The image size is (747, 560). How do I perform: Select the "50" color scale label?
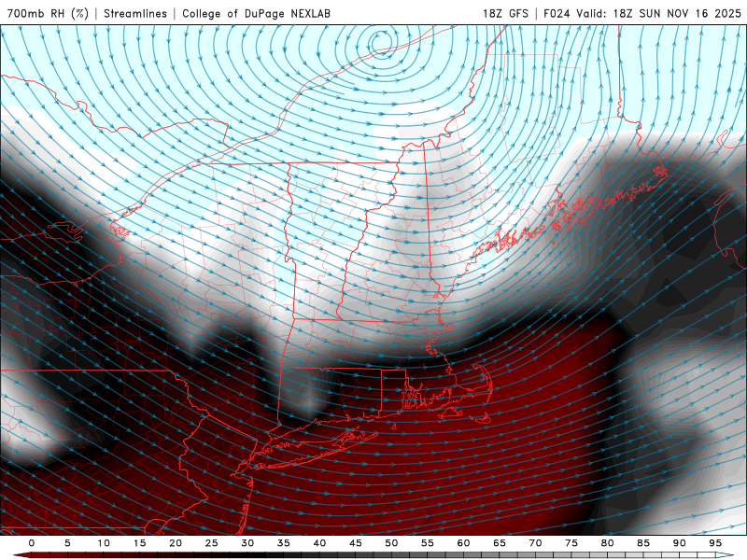(391, 543)
